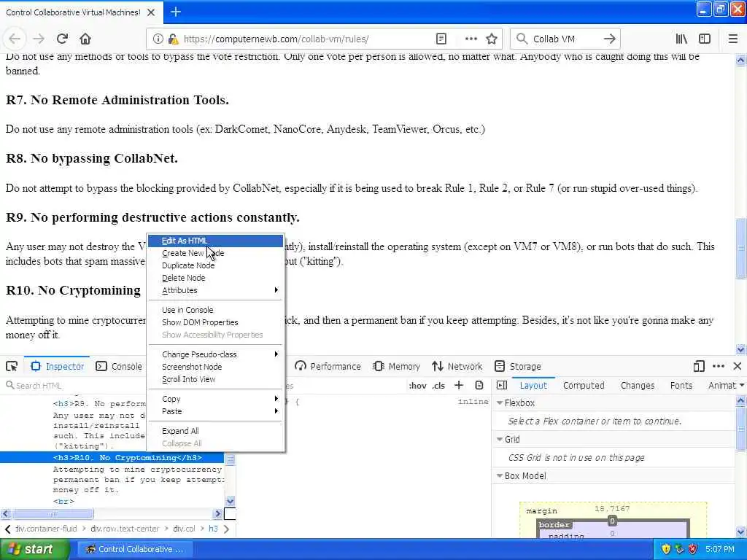Show more sidebar tabs dropdown arrow
Screen dimensions: 747x560
742,385
